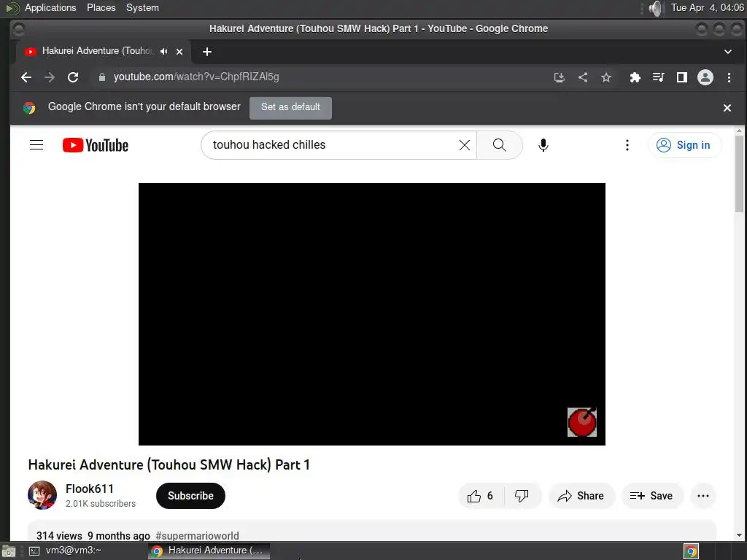
Task: Subscribe to Flook611
Action: click(190, 496)
